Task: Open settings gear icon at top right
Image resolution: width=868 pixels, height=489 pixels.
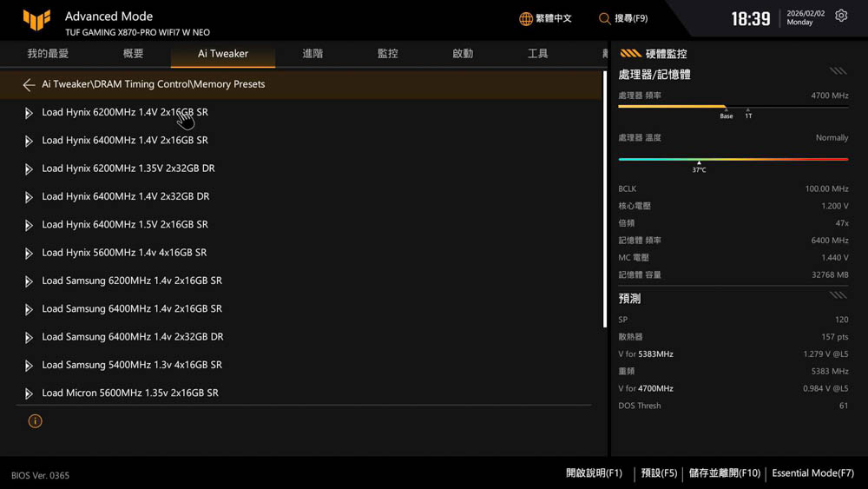Action: coord(841,17)
